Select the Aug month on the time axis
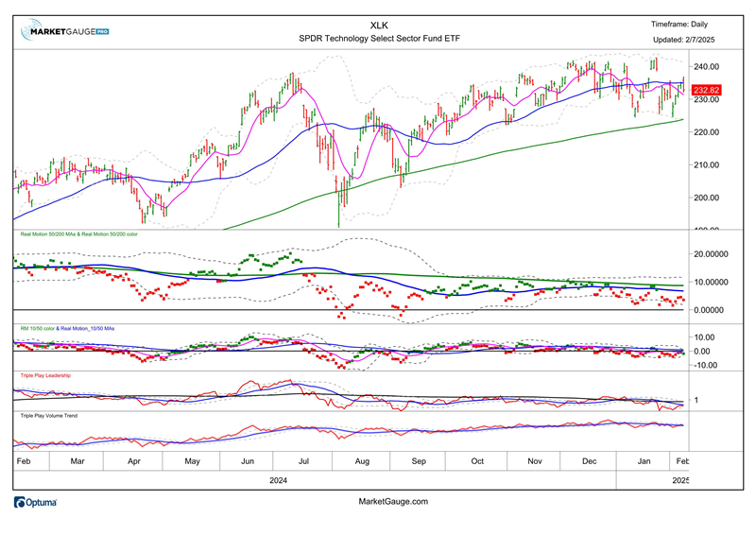Viewport: 756px width, 535px height. tap(361, 460)
